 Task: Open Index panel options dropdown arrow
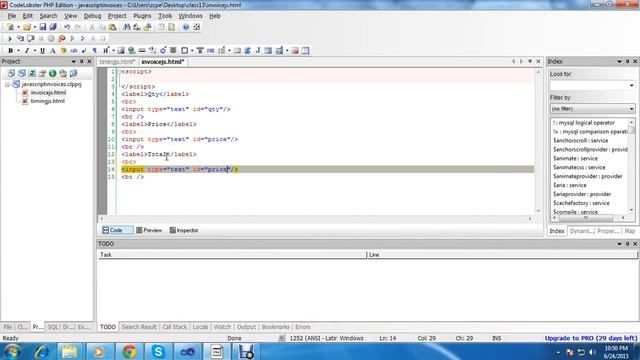click(x=619, y=62)
